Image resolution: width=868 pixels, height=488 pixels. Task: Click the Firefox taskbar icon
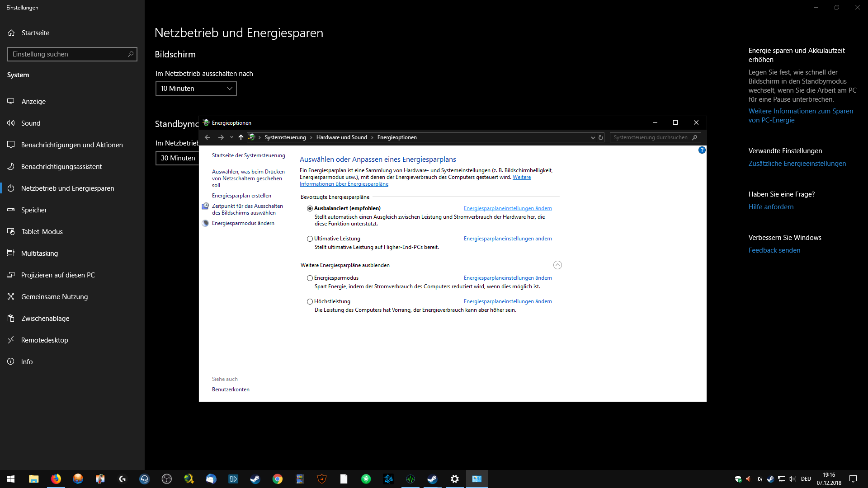pos(56,479)
